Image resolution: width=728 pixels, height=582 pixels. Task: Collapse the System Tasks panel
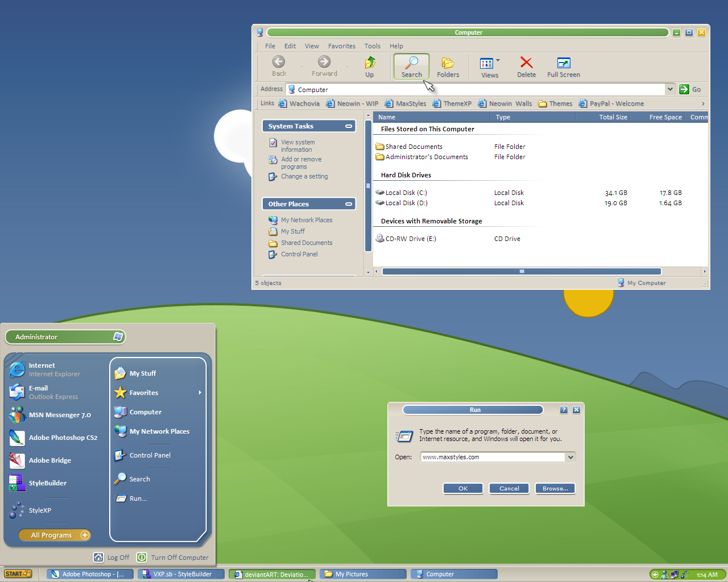click(x=349, y=126)
